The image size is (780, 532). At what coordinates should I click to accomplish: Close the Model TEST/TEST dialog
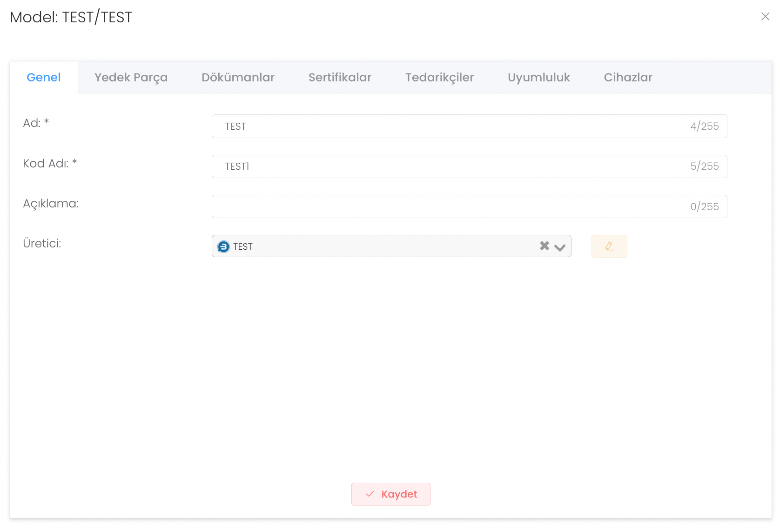pyautogui.click(x=765, y=17)
